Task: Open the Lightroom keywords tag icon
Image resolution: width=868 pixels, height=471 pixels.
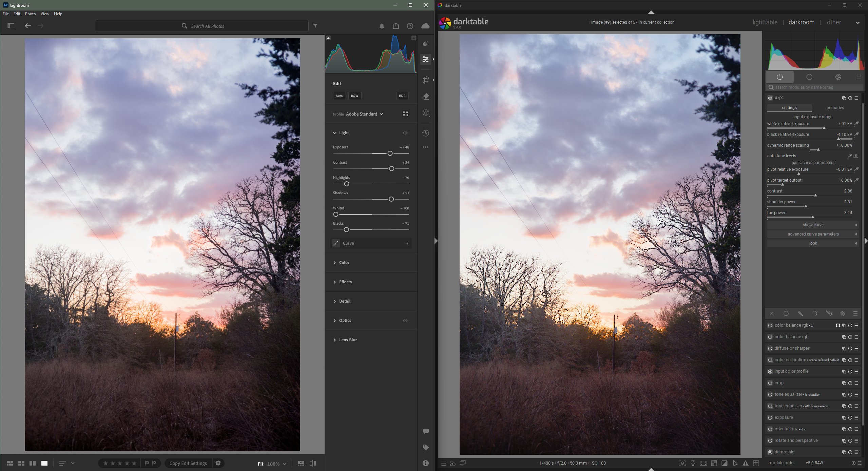Action: [426, 447]
